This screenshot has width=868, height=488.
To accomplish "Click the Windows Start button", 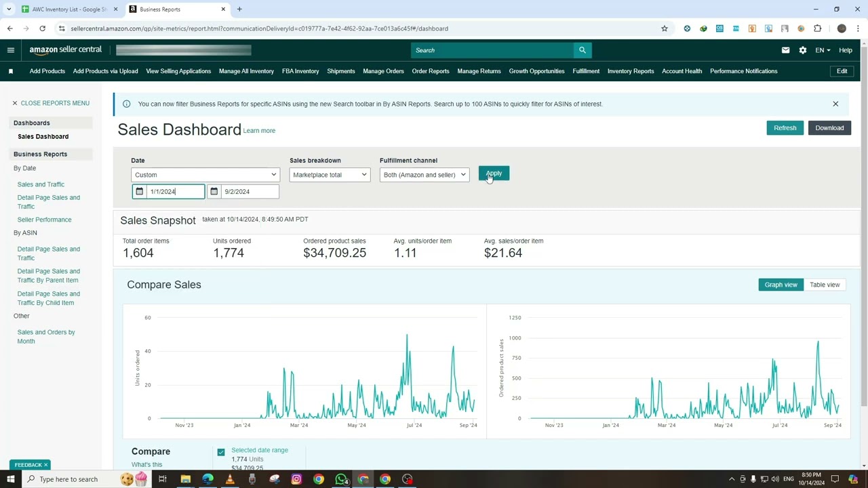I will click(10, 479).
